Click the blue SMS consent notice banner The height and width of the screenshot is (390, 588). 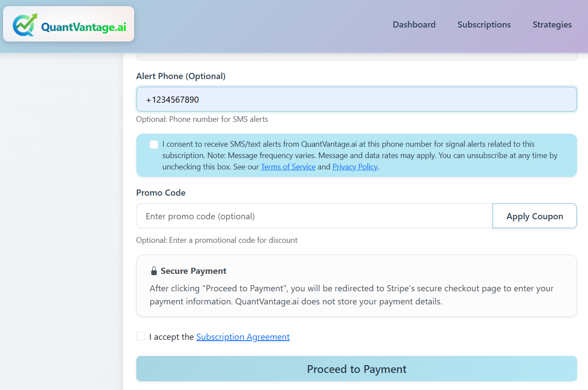pyautogui.click(x=356, y=155)
